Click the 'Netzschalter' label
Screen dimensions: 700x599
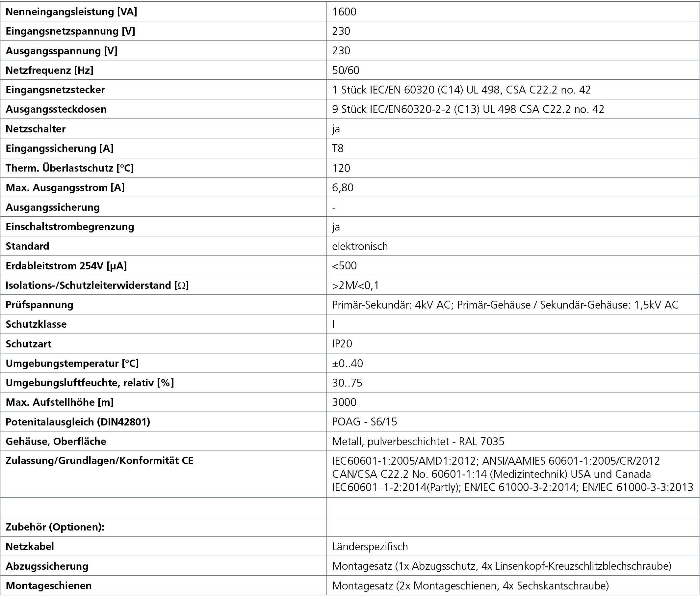(36, 129)
